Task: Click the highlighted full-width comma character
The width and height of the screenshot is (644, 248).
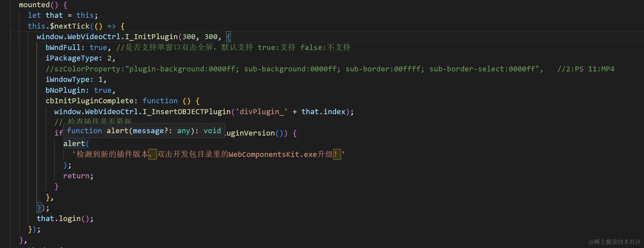Action: (152, 154)
